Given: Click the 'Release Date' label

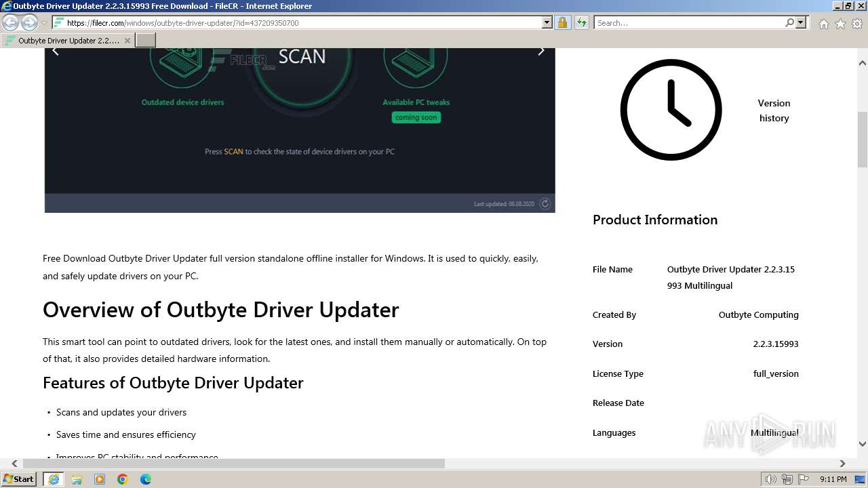Looking at the screenshot, I should coord(618,403).
